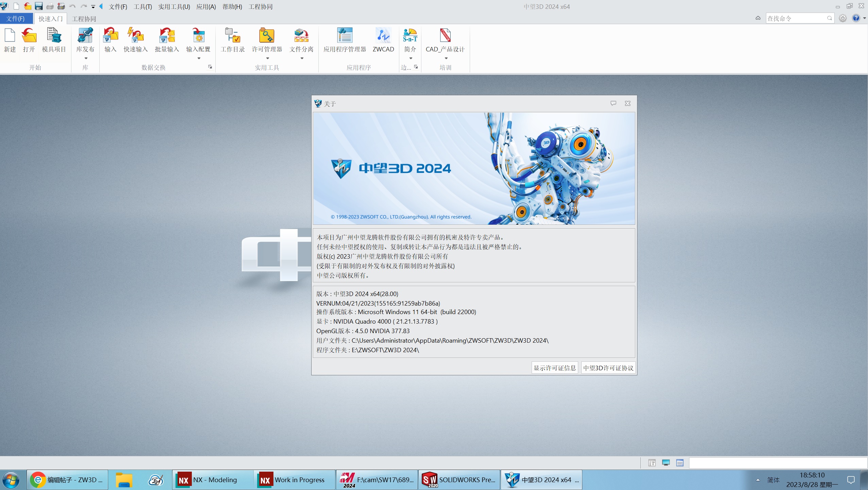Click the feedback comment icon in About dialog
Screen dimensions: 868x490
tap(613, 103)
